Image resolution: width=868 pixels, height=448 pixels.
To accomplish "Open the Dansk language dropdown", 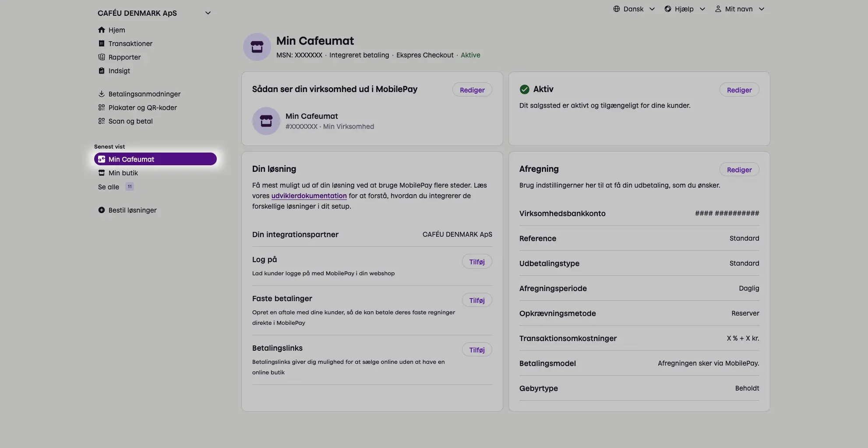I will tap(634, 9).
